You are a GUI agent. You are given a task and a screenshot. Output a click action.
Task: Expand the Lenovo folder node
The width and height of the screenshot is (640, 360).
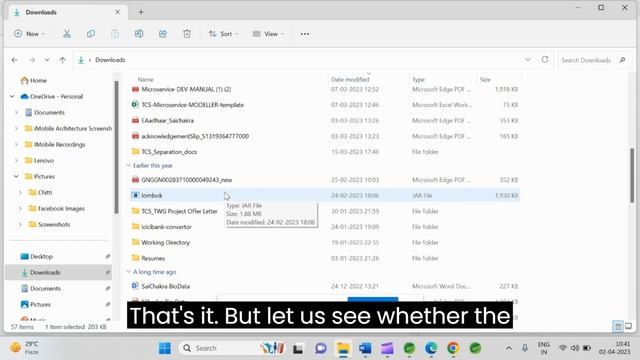point(16,161)
